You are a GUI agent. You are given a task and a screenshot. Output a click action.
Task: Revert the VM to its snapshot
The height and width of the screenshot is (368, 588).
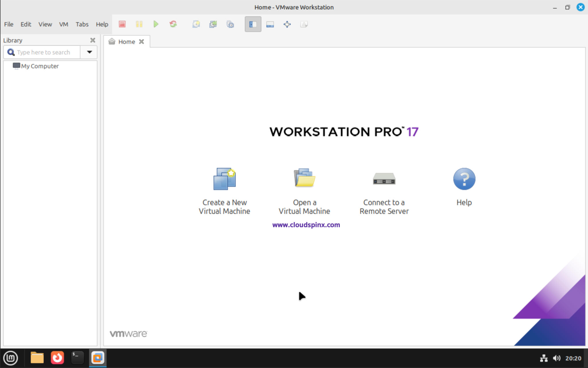pos(213,24)
